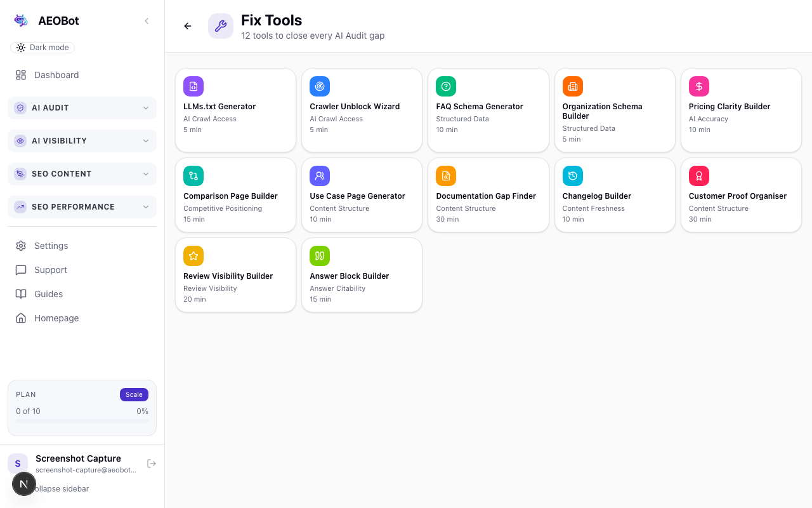Click the LLMs.txt Generator purple icon
812x508 pixels.
point(193,86)
